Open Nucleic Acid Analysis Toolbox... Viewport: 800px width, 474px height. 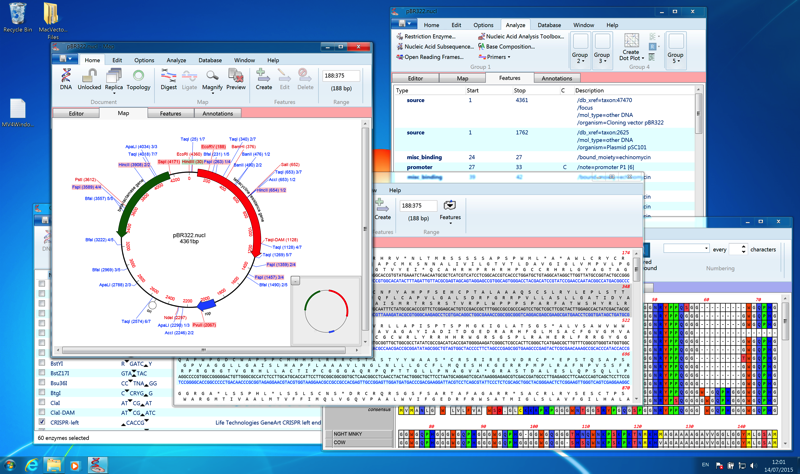pyautogui.click(x=523, y=36)
